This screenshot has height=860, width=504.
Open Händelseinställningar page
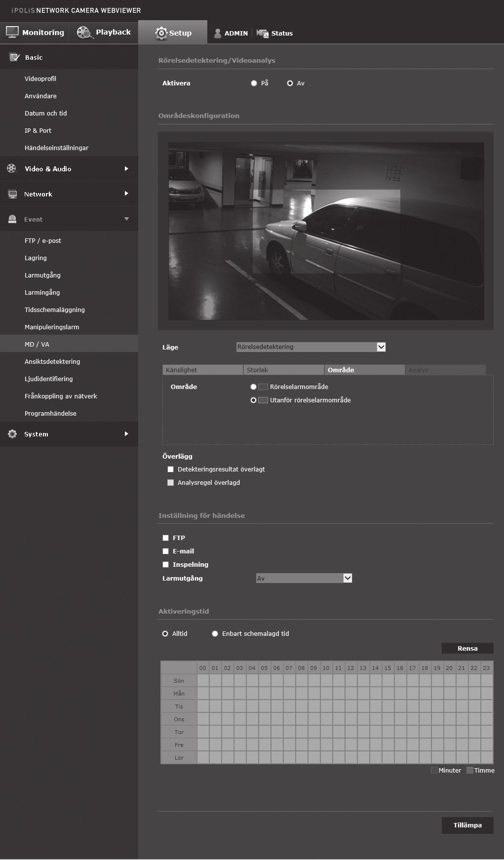click(57, 148)
